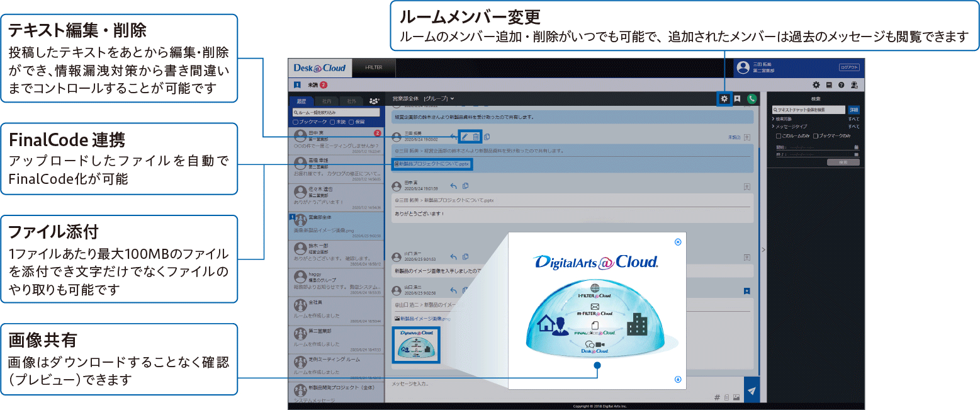Send the message with paper plane button
Screen dimensions: 980x410
752,390
